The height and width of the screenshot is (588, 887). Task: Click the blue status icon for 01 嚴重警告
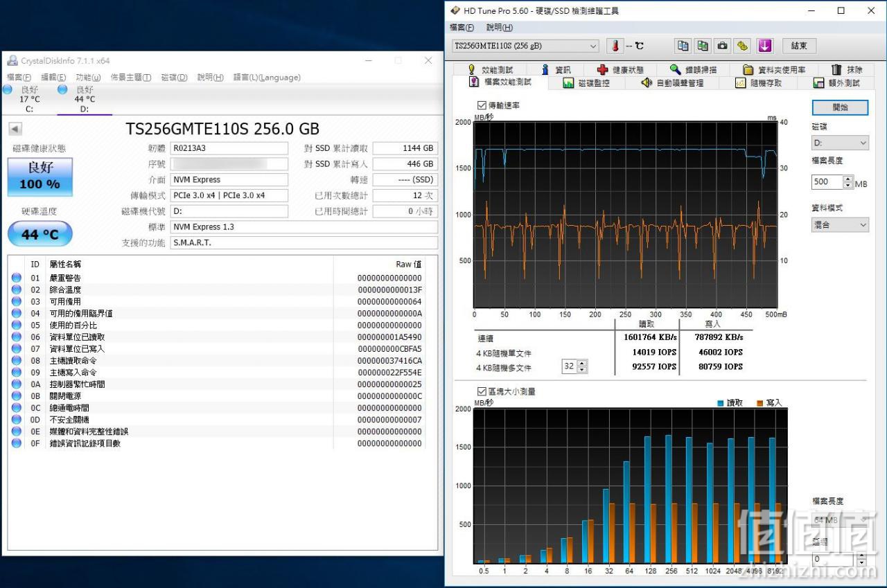click(x=17, y=278)
